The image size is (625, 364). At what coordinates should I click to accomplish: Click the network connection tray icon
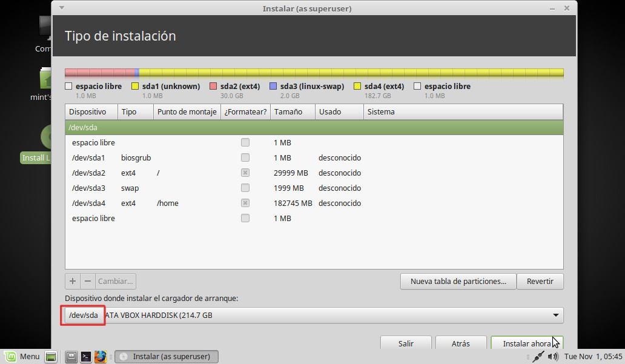[538, 357]
